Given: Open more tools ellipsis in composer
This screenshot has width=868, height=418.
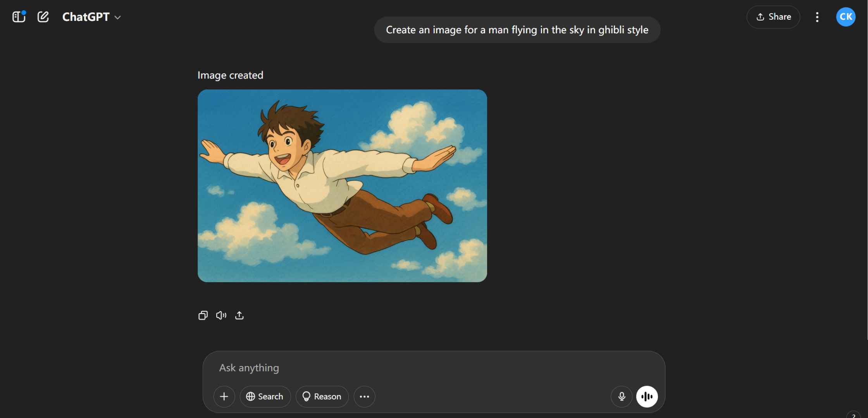Looking at the screenshot, I should pos(364,396).
